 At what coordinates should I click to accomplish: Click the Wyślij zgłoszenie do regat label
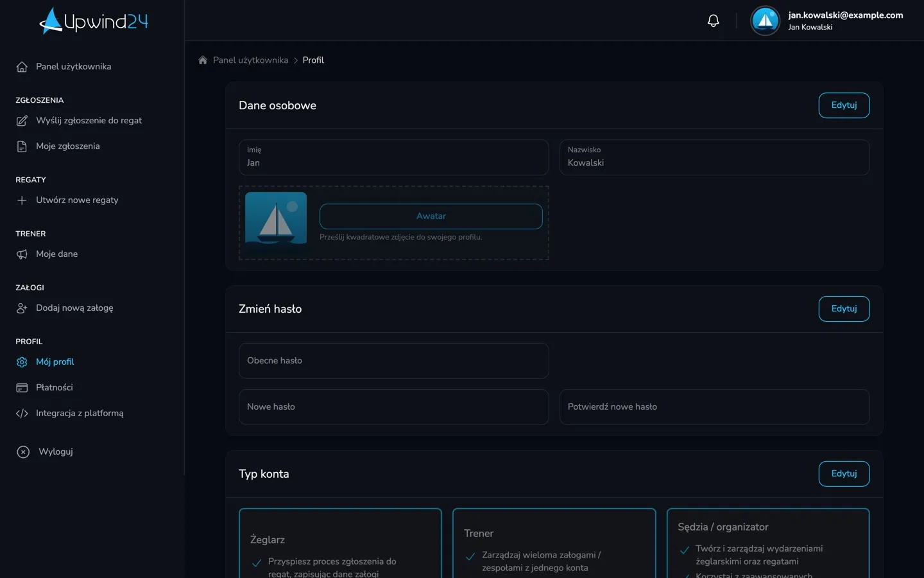point(89,121)
